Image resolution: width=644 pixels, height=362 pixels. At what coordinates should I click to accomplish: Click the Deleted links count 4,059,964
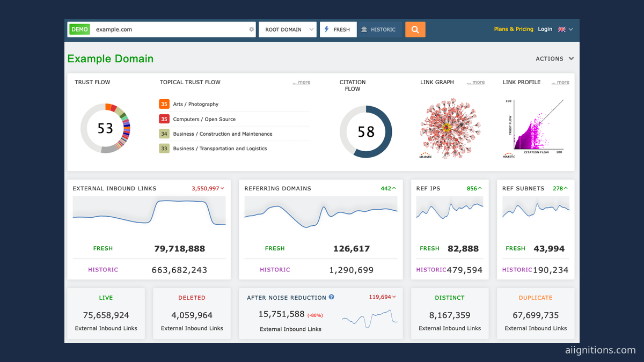(192, 315)
